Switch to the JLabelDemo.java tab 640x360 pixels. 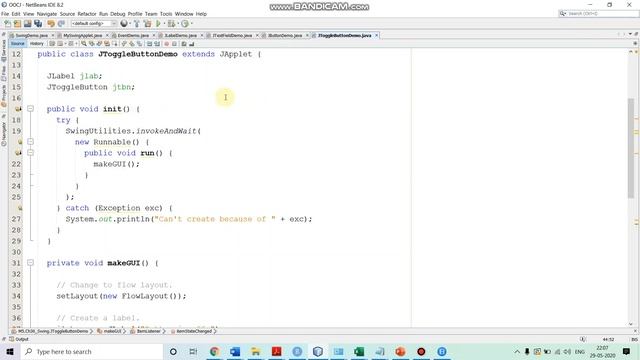[180, 36]
